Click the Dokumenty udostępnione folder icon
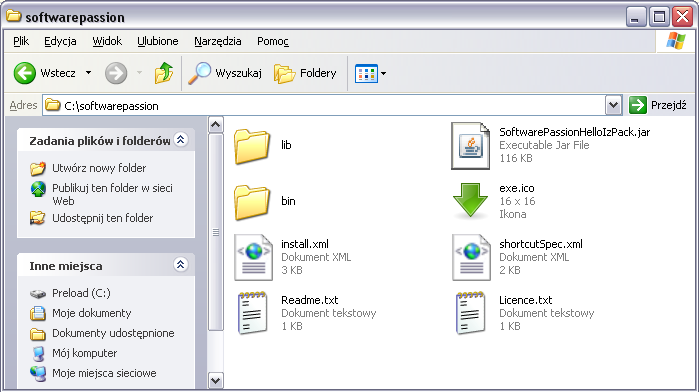This screenshot has width=699, height=392. (x=38, y=334)
